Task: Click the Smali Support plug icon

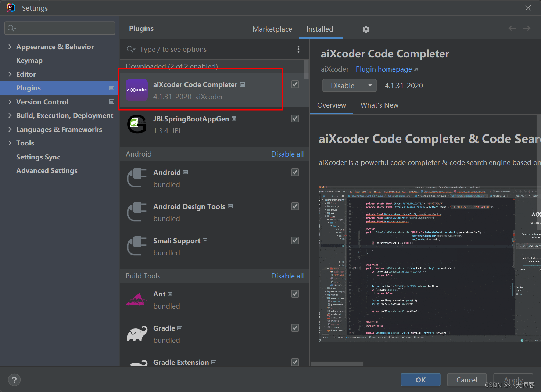Action: pyautogui.click(x=137, y=246)
